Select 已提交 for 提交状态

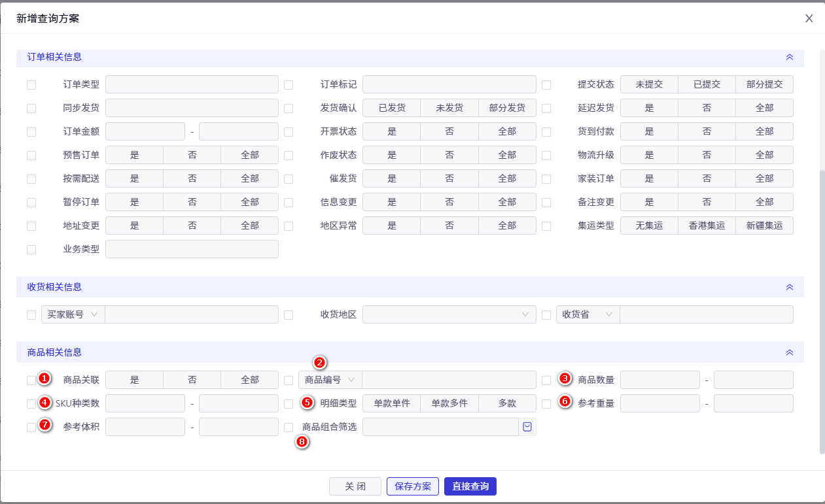(x=707, y=84)
